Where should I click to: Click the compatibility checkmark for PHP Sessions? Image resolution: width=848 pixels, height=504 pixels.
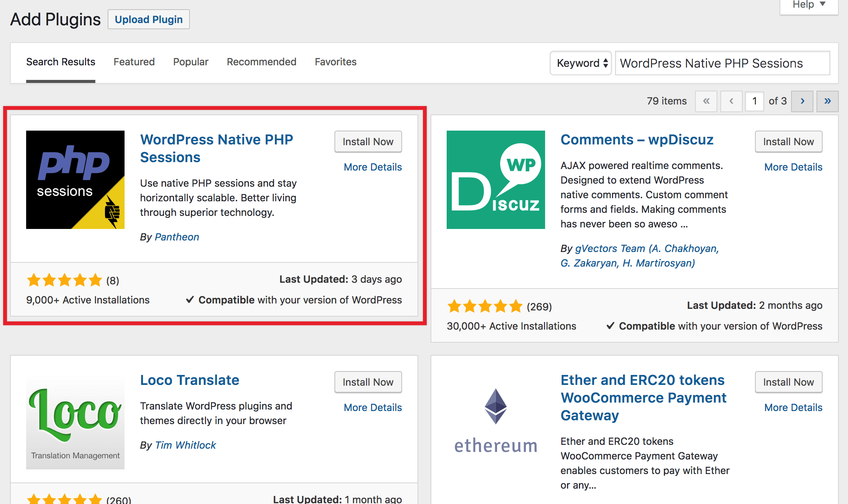coord(190,300)
